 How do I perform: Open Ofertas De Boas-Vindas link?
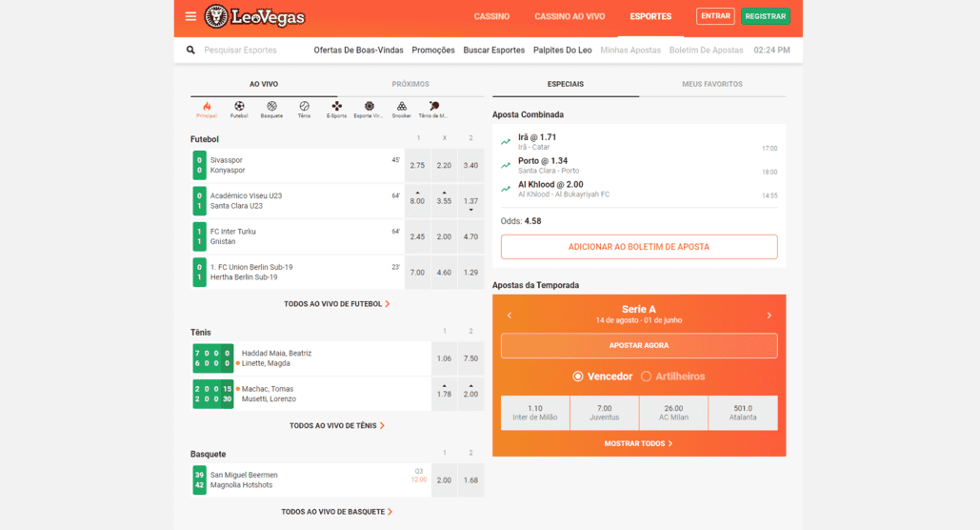pos(359,51)
